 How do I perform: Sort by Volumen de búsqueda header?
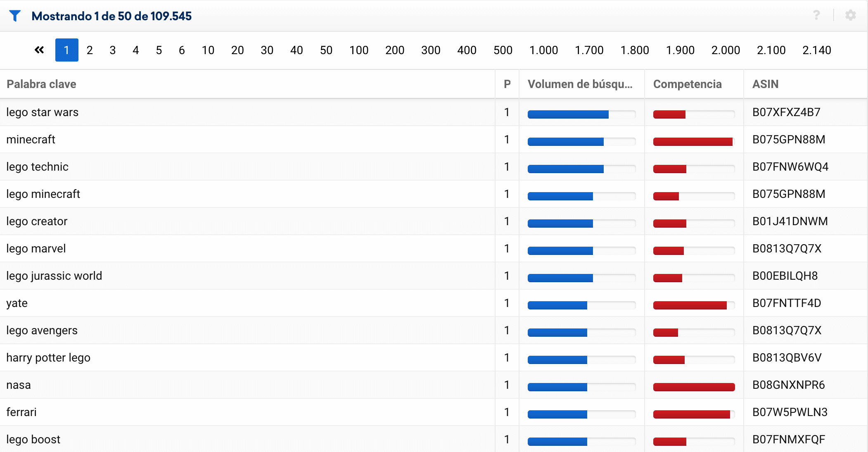click(580, 84)
